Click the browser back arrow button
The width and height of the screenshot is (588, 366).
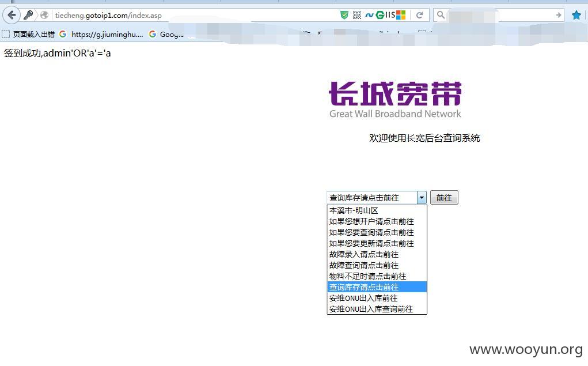click(12, 15)
